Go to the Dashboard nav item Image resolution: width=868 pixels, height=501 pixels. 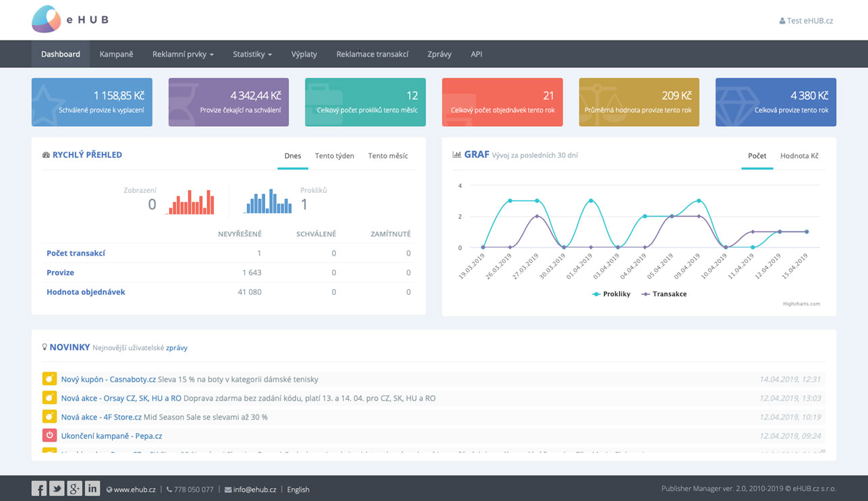click(61, 54)
